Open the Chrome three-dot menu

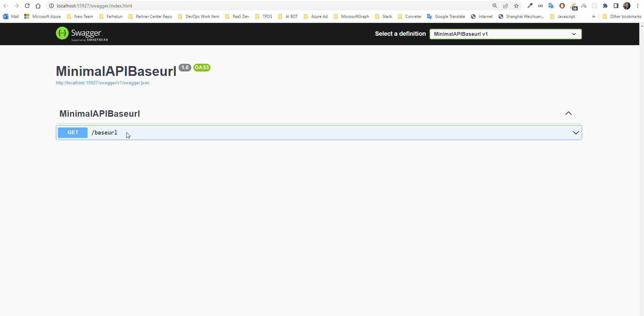pos(637,6)
